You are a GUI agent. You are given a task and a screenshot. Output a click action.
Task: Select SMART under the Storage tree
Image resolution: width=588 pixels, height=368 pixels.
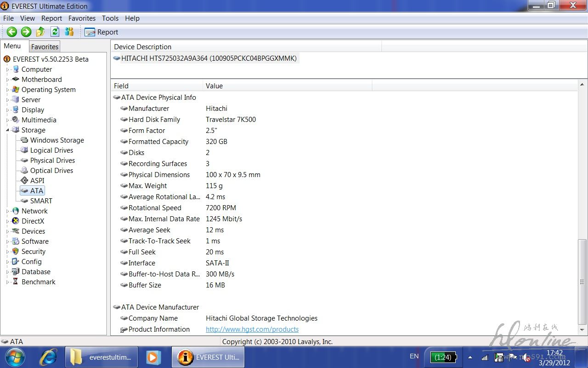tap(41, 201)
